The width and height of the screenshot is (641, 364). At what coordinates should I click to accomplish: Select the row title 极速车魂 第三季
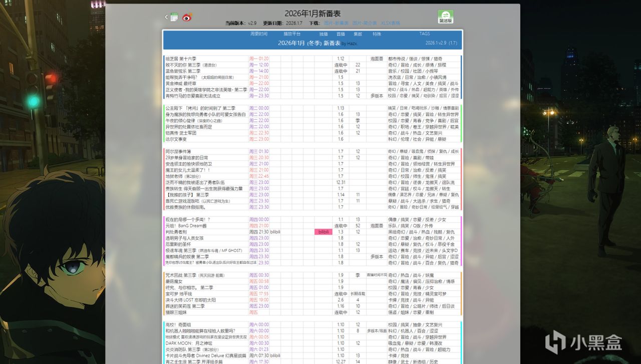(x=181, y=250)
